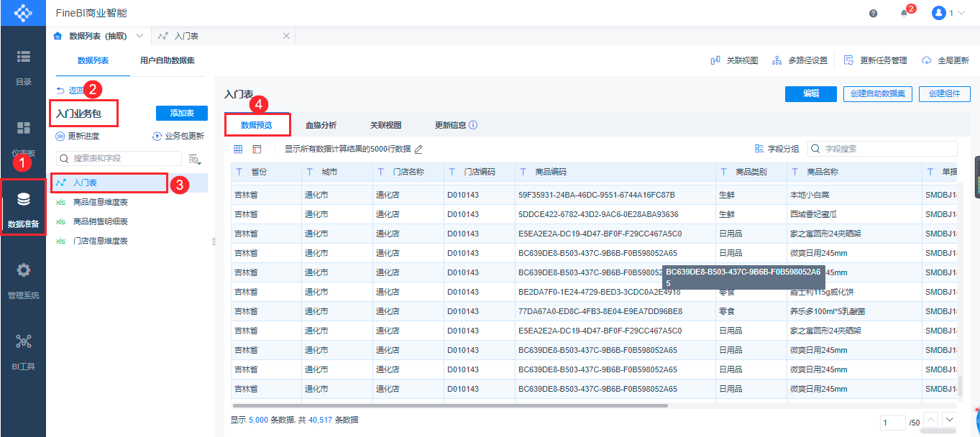The image size is (980, 437).
Task: Click 创建组件 button
Action: 945,93
